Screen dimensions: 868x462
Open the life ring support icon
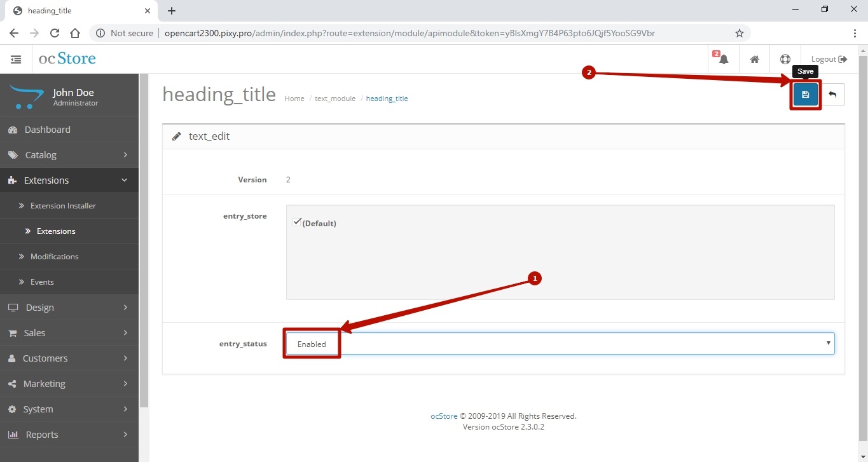[x=785, y=59]
